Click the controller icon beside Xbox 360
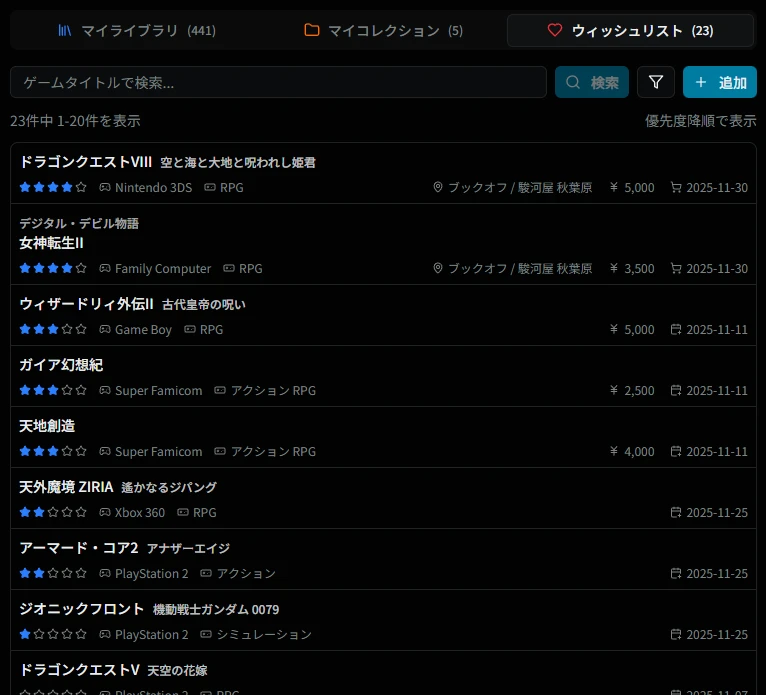The height and width of the screenshot is (695, 766). [105, 512]
